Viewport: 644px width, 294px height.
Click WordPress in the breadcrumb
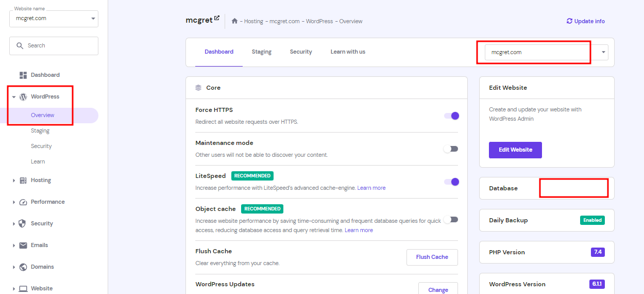319,21
